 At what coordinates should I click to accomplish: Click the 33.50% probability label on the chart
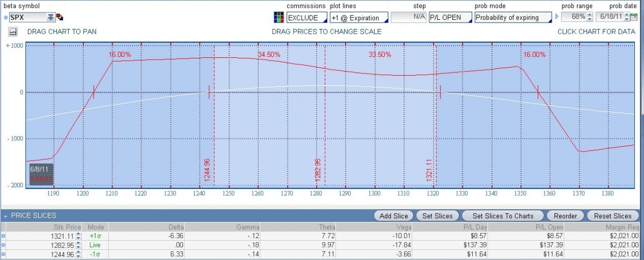(x=380, y=55)
